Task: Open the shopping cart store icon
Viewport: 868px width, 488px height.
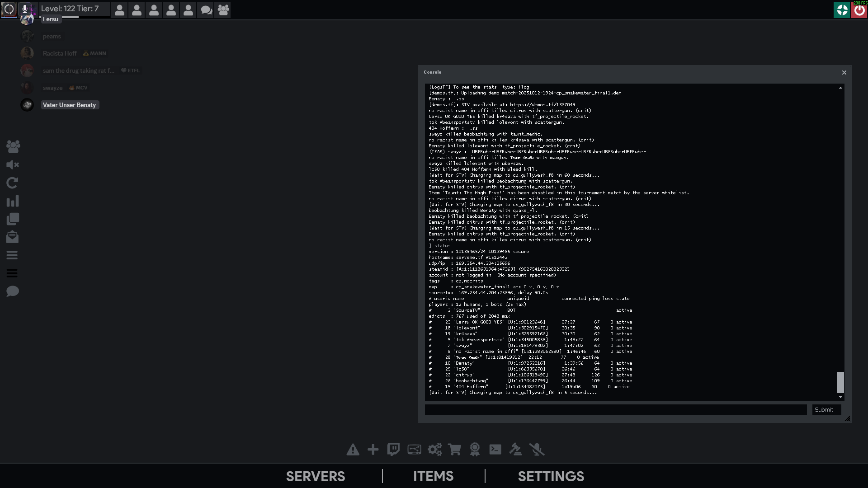Action: (454, 450)
